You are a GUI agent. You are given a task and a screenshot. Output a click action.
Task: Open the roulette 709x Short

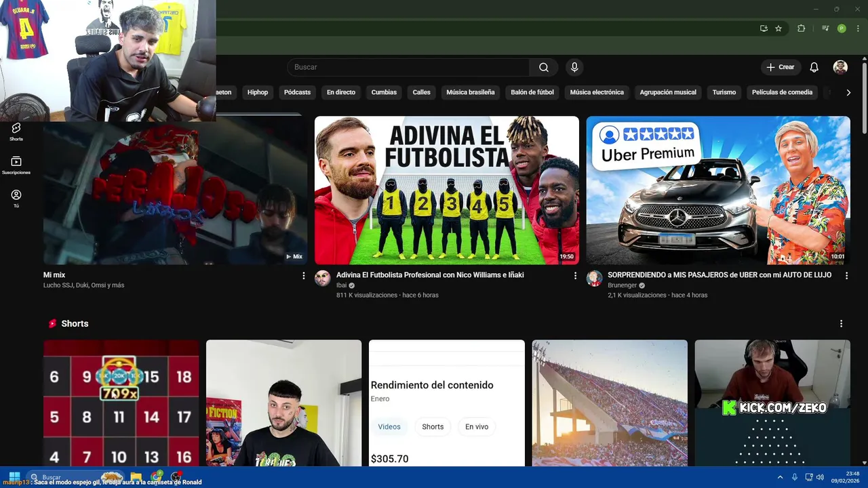[x=121, y=403]
